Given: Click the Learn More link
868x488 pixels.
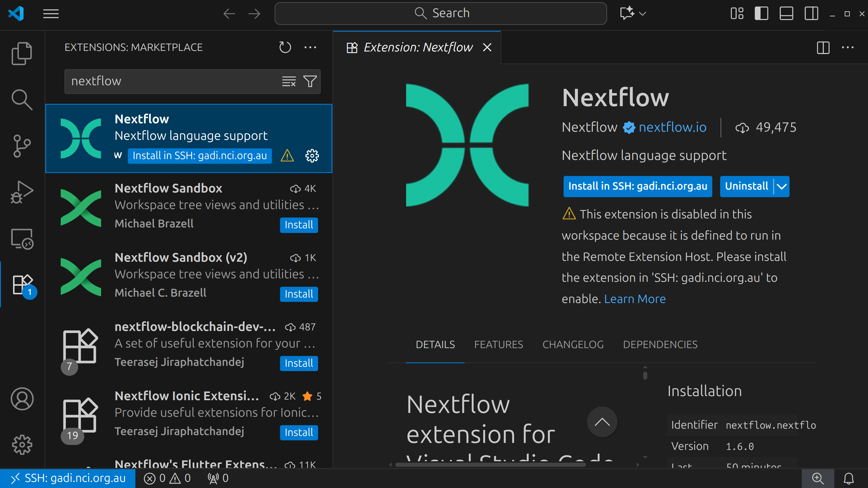Looking at the screenshot, I should (x=634, y=299).
